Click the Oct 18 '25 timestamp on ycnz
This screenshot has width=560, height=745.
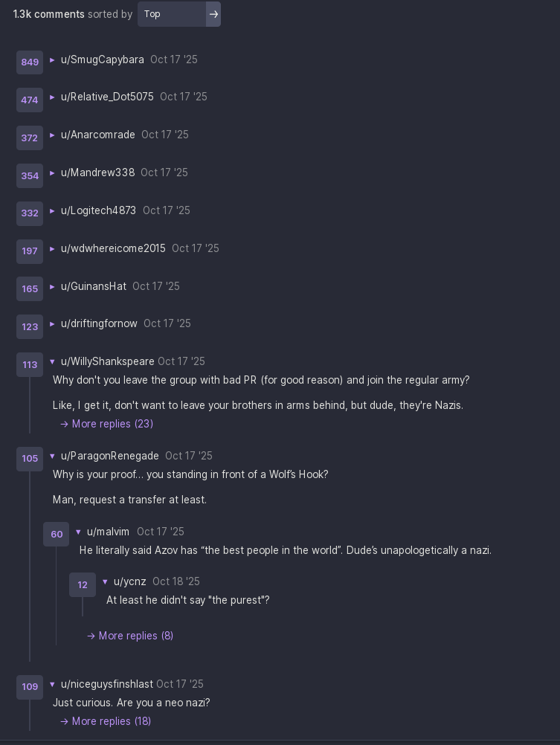pos(176,581)
